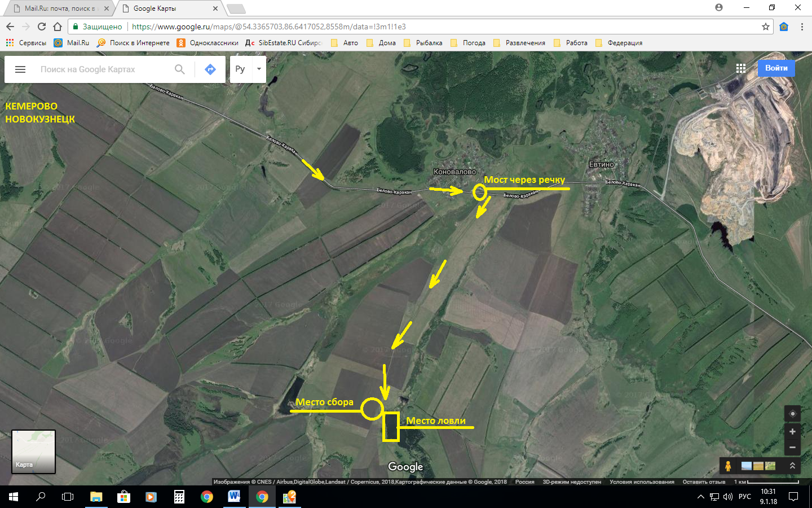This screenshot has width=812, height=508.
Task: Click Условия использования link
Action: point(642,482)
